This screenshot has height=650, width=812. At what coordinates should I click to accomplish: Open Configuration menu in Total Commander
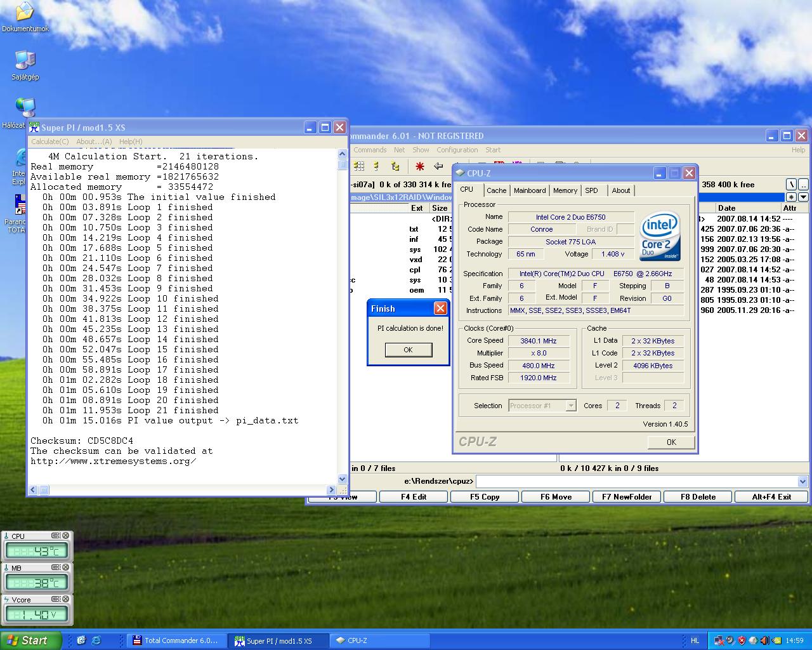click(x=457, y=150)
